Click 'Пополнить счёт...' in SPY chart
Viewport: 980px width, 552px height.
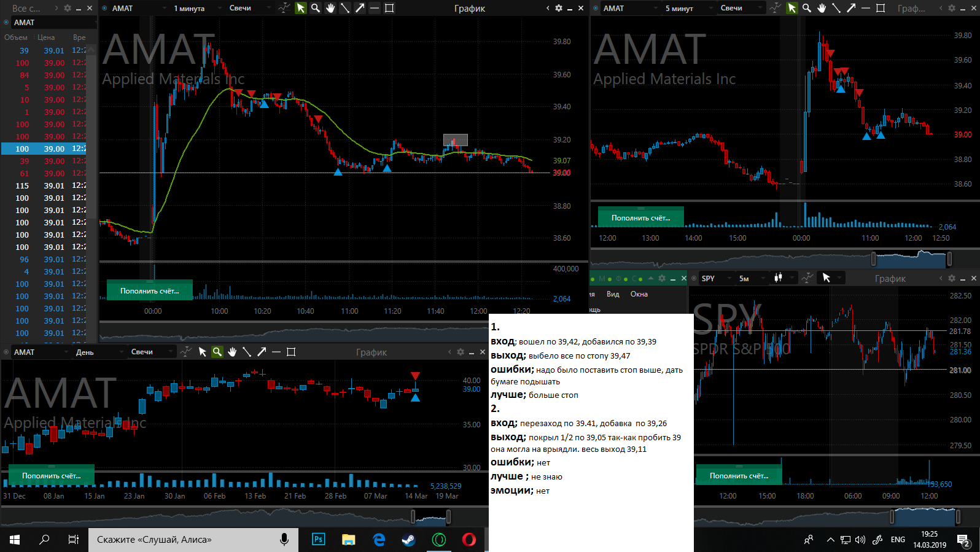click(x=739, y=475)
